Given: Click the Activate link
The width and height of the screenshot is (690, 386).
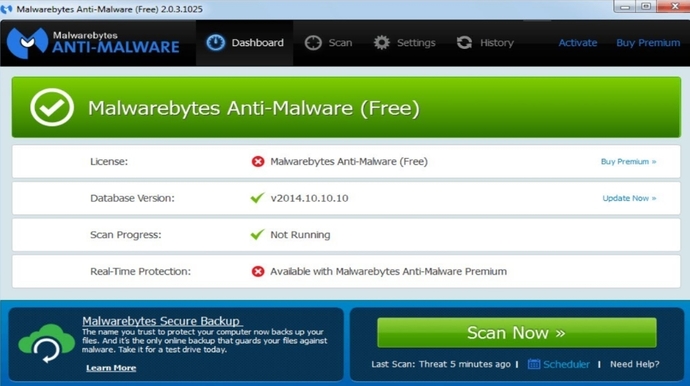Looking at the screenshot, I should pos(578,43).
